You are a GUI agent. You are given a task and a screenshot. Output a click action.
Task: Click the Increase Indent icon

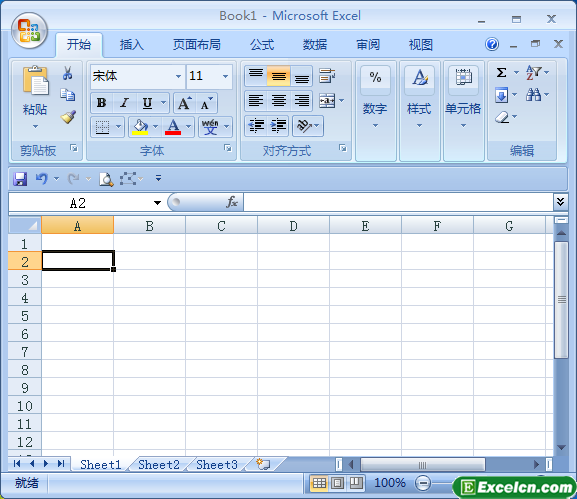click(x=279, y=126)
